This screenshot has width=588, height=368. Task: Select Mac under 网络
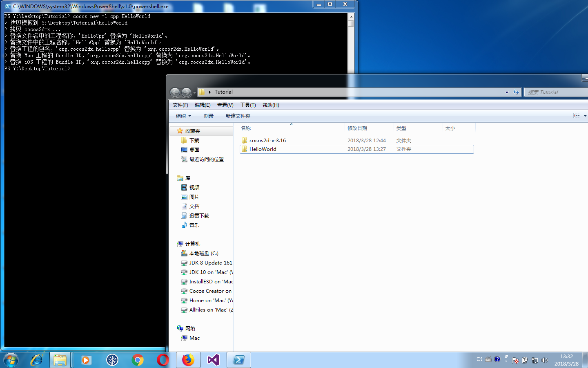click(190, 338)
